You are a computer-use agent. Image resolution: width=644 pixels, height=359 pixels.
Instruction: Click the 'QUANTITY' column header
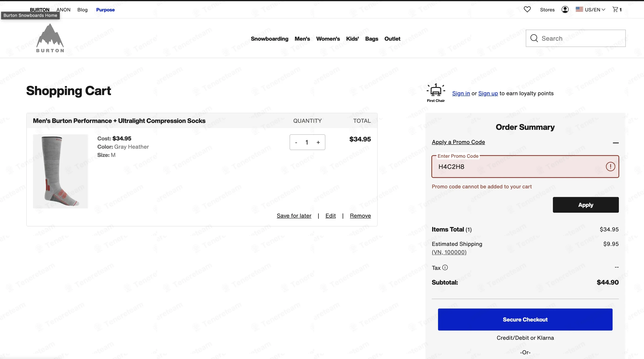[x=307, y=121]
